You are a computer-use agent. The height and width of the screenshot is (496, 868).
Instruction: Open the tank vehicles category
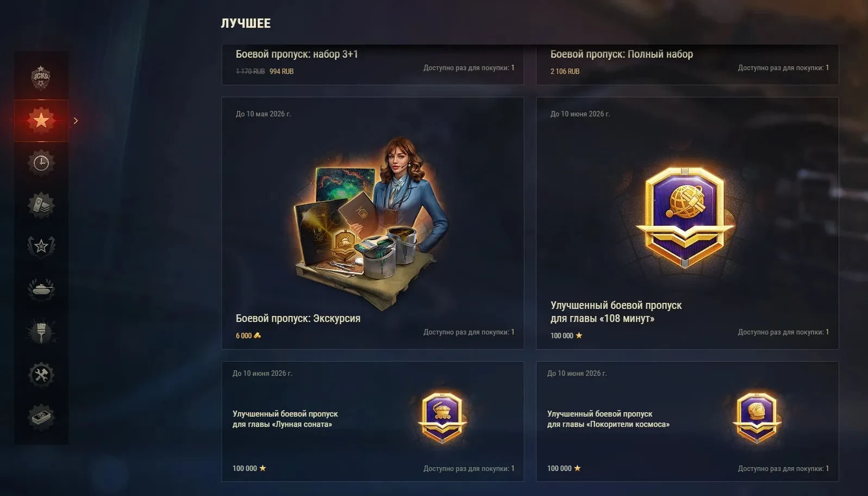point(41,289)
